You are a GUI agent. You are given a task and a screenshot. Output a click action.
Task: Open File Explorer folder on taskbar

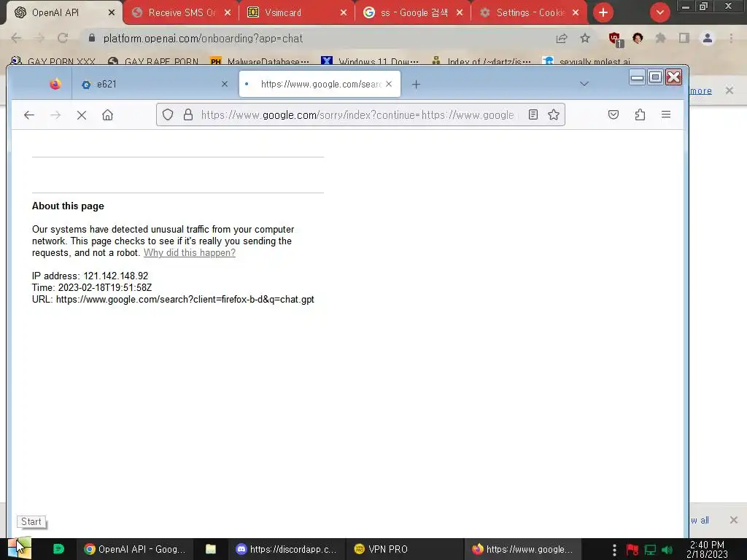tap(211, 549)
